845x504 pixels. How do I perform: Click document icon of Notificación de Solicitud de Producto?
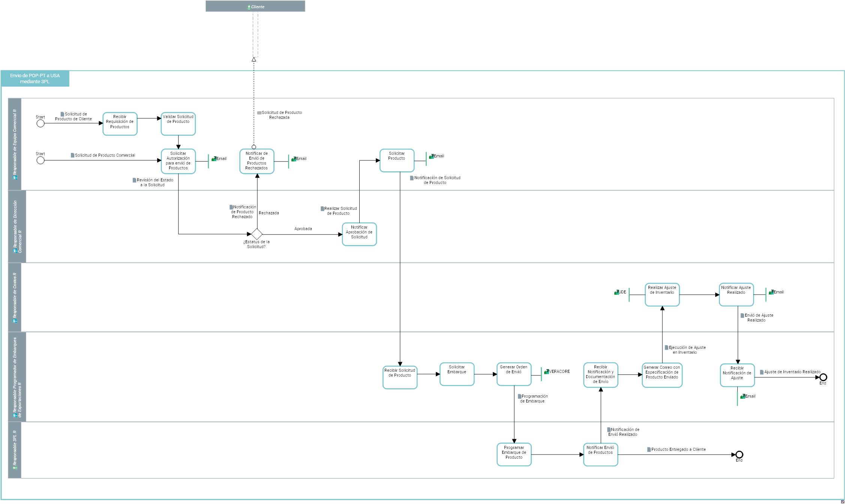pos(412,178)
